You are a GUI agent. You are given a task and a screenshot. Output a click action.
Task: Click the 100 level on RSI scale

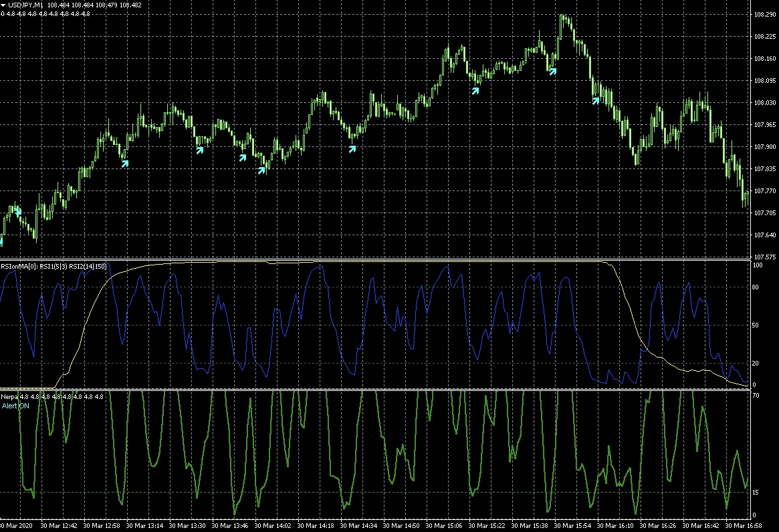pyautogui.click(x=758, y=265)
